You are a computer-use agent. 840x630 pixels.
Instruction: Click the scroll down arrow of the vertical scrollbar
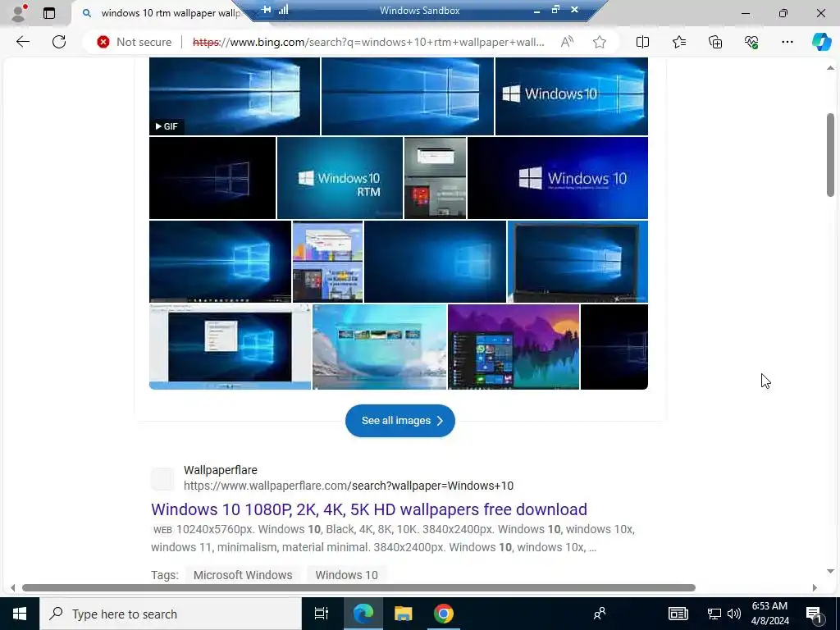[830, 571]
